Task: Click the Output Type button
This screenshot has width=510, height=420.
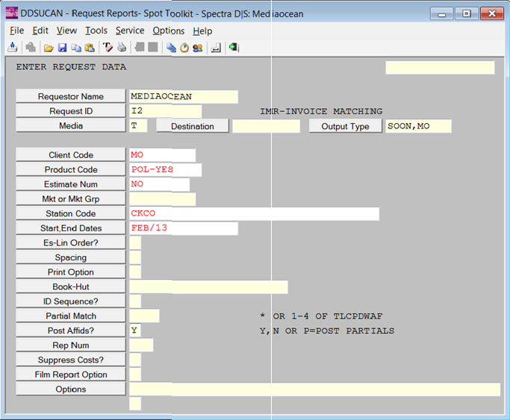Action: point(346,126)
